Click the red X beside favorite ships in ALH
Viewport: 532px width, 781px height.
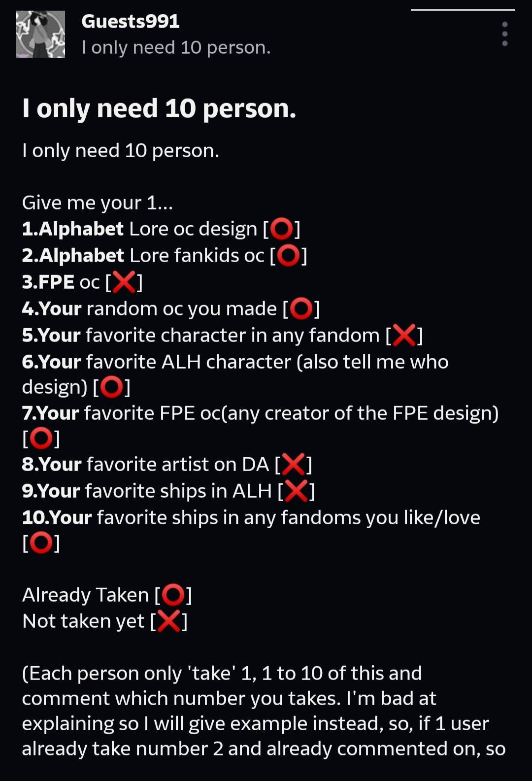(x=297, y=491)
